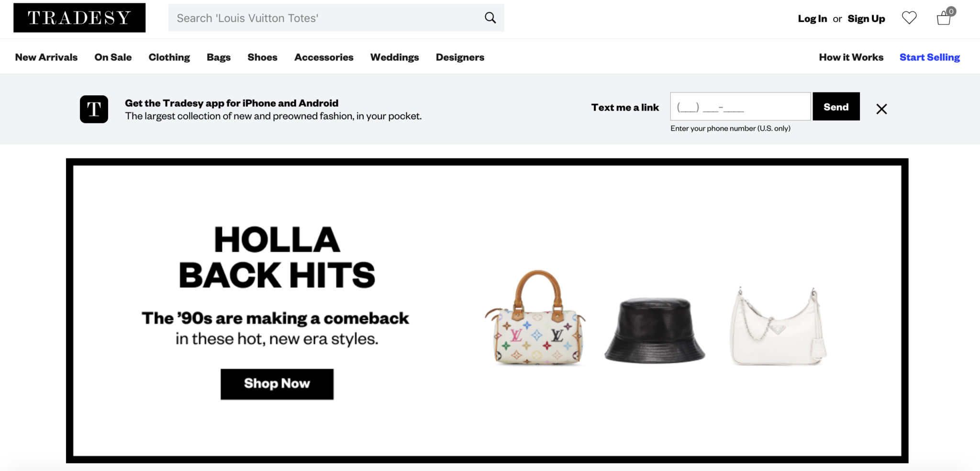Click the Tradesy logo
Viewport: 980px width, 471px height.
79,18
